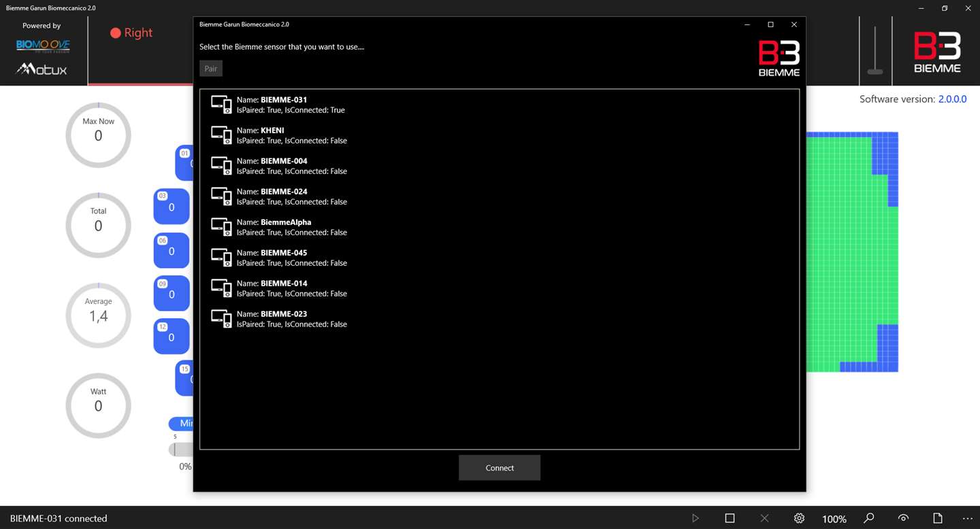Click the X cancel icon in bottom bar
The image size is (980, 529).
[764, 518]
